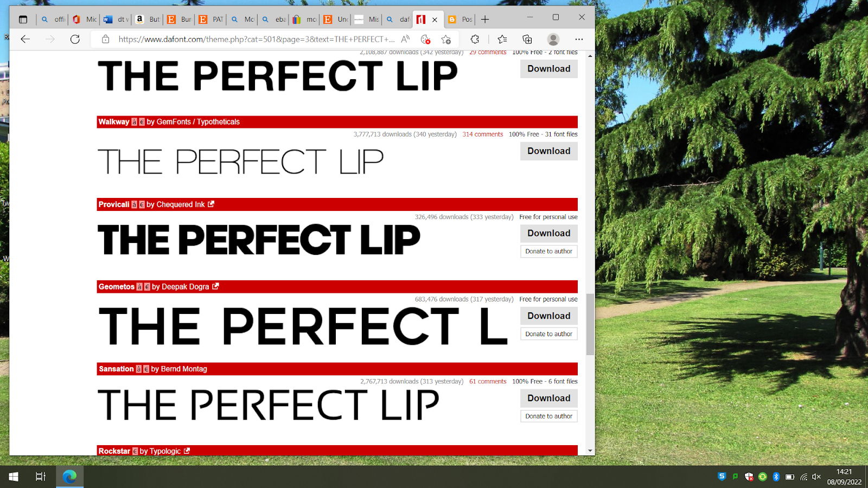Add this page to favorites star

coord(446,39)
